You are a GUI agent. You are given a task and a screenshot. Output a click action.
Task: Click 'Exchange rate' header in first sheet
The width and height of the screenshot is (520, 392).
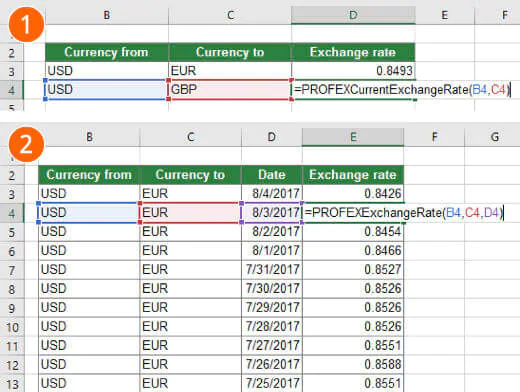pos(353,52)
